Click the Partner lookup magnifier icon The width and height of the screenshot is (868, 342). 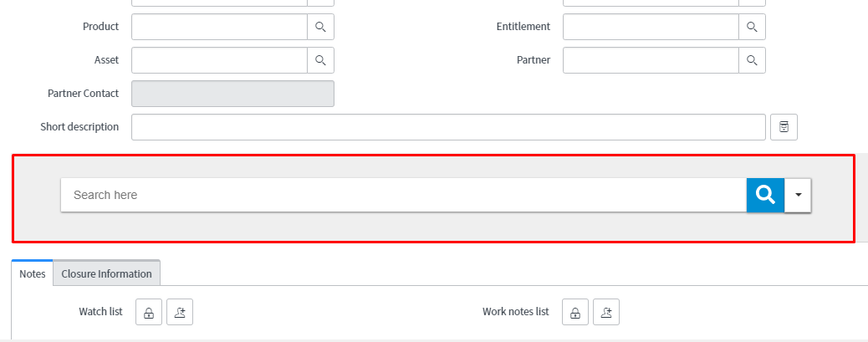coord(752,60)
